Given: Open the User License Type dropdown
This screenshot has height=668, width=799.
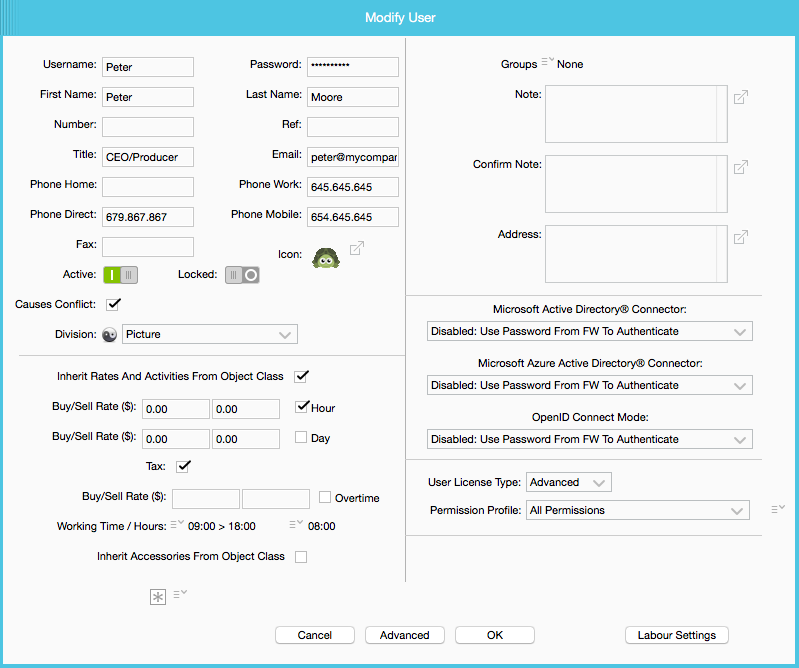Looking at the screenshot, I should click(x=569, y=482).
